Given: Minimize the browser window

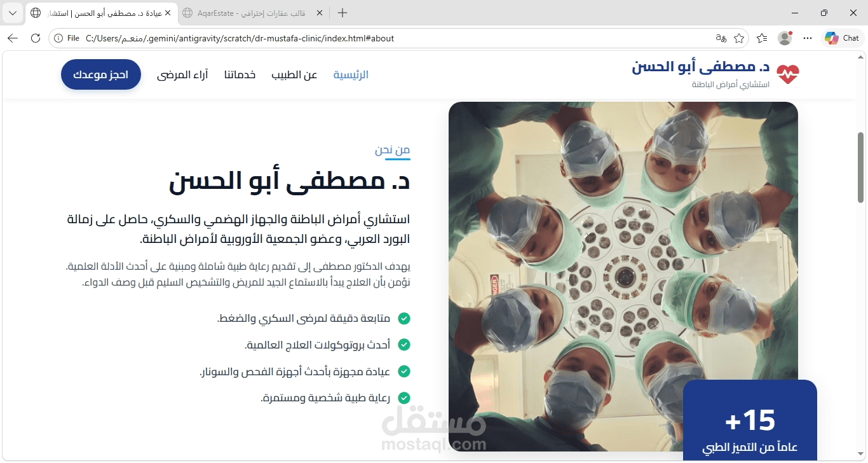Looking at the screenshot, I should point(795,13).
